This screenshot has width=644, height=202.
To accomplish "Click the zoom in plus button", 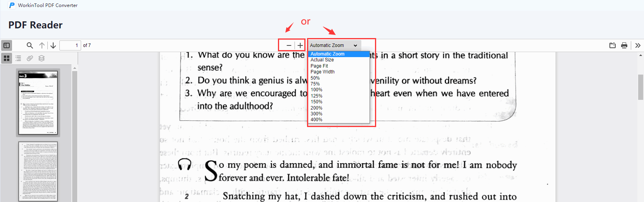I will click(300, 45).
